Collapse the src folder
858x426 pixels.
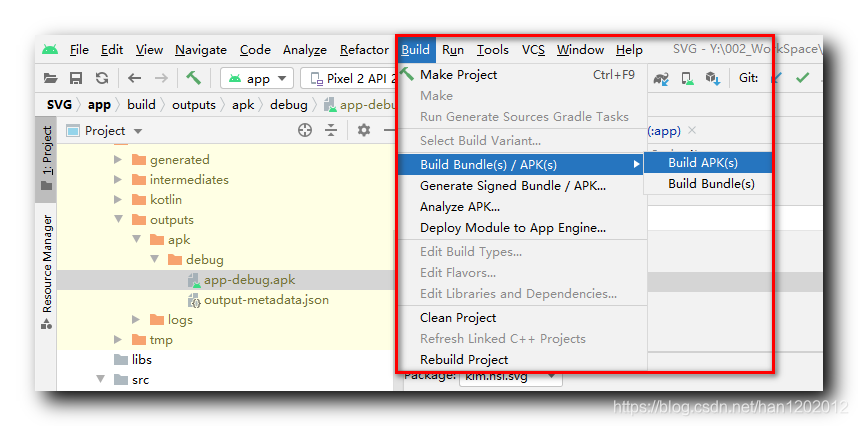100,380
